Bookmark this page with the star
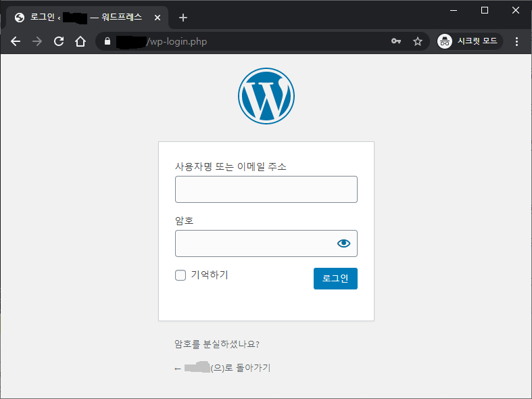 coord(418,41)
